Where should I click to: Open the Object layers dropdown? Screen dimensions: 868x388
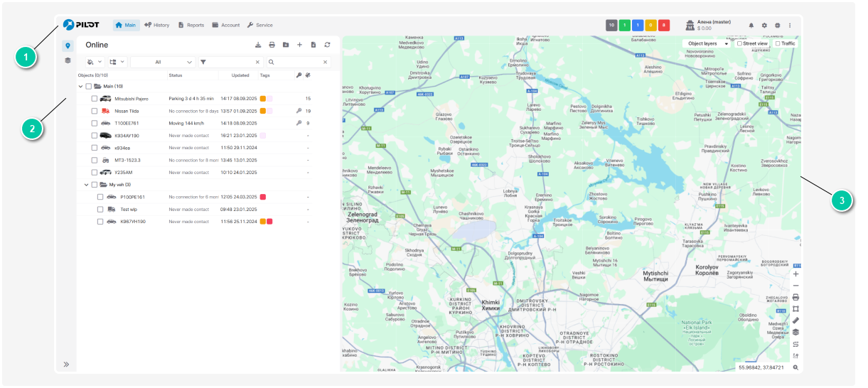tap(707, 43)
